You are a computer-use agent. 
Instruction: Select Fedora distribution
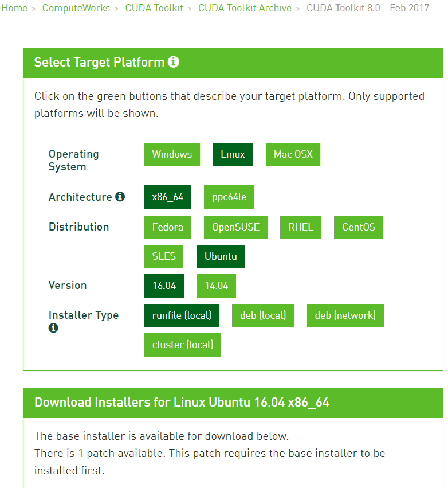click(168, 227)
